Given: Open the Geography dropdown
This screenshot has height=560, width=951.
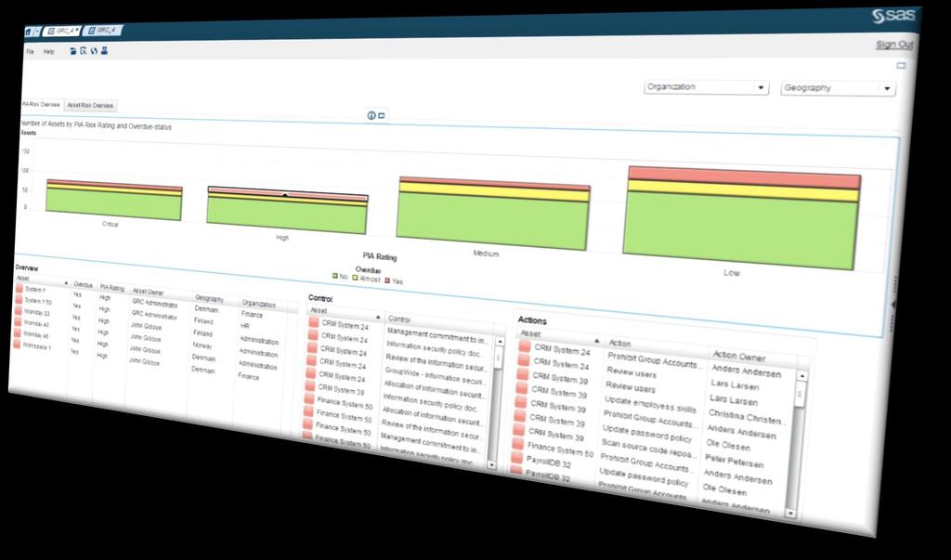Looking at the screenshot, I should pyautogui.click(x=838, y=88).
